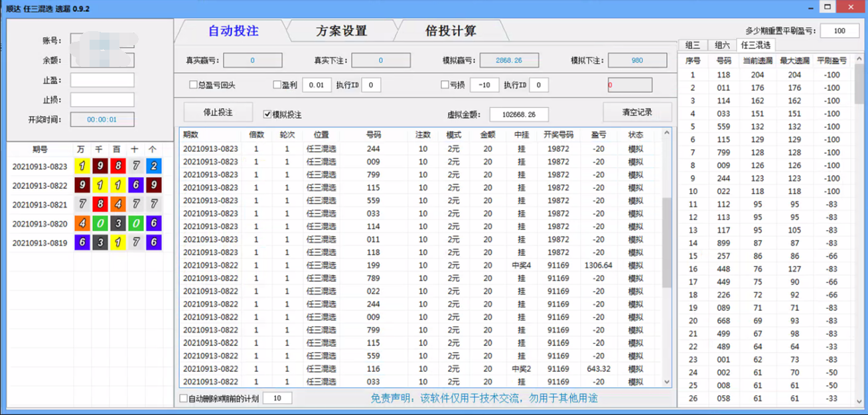Click the 轮次 column header
The height and width of the screenshot is (415, 868).
click(x=287, y=135)
